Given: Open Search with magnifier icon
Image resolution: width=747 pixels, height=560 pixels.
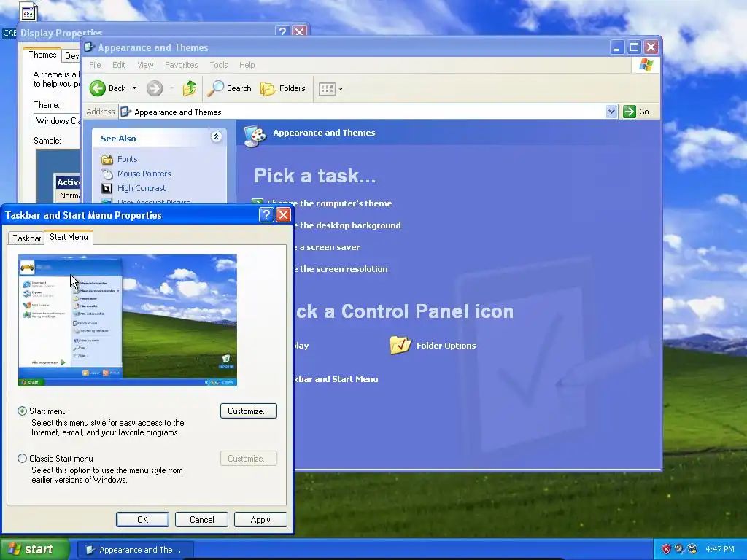Looking at the screenshot, I should (230, 88).
